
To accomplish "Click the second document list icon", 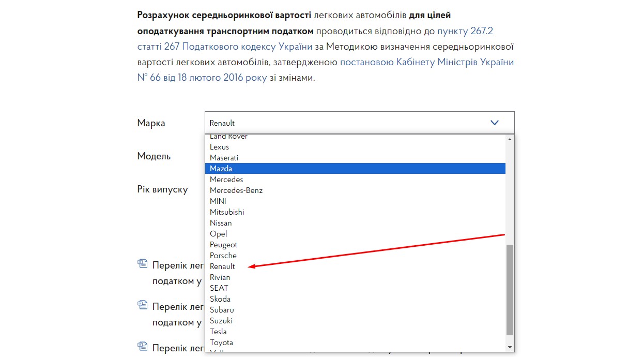I will 142,305.
